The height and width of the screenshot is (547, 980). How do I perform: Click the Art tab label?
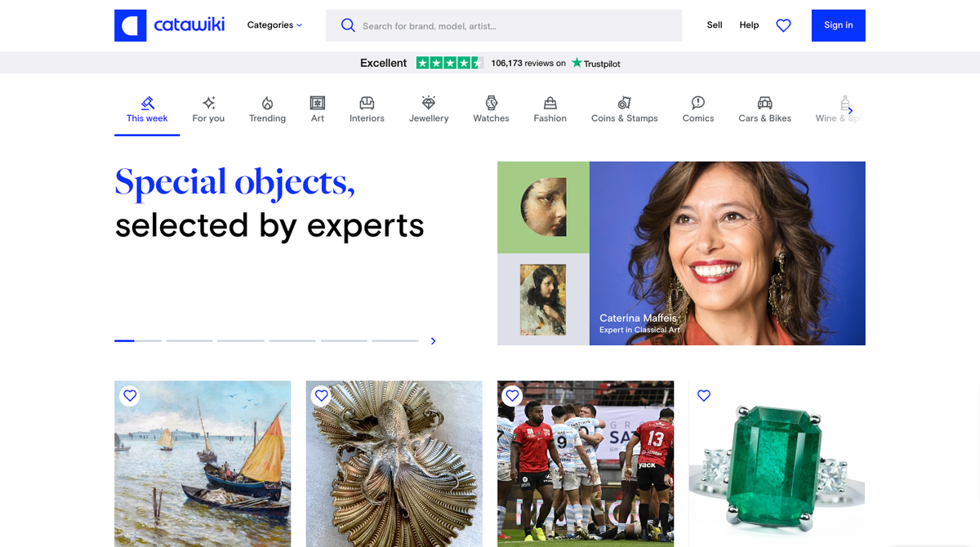pyautogui.click(x=318, y=118)
